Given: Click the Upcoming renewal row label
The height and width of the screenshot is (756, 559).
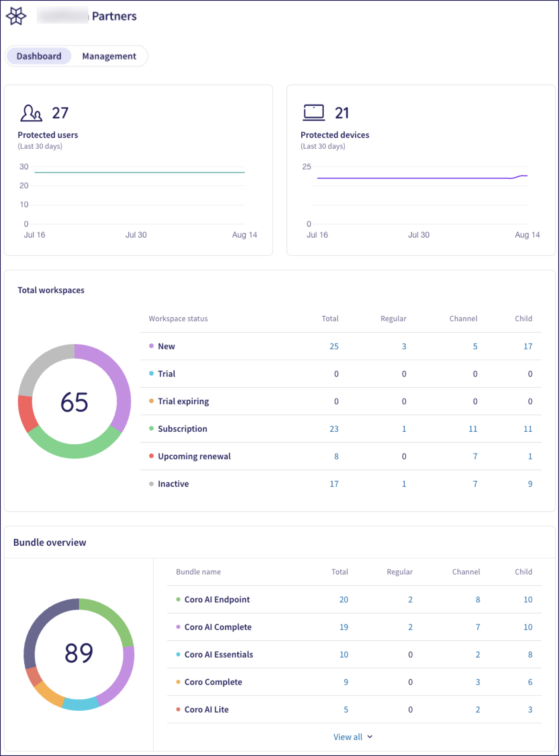Looking at the screenshot, I should [194, 456].
